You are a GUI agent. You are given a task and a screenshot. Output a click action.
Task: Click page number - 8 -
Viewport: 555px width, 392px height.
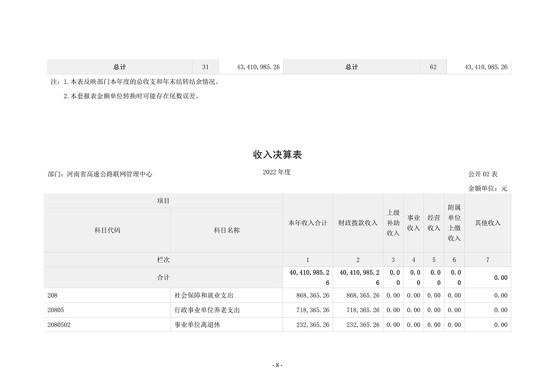pyautogui.click(x=277, y=365)
